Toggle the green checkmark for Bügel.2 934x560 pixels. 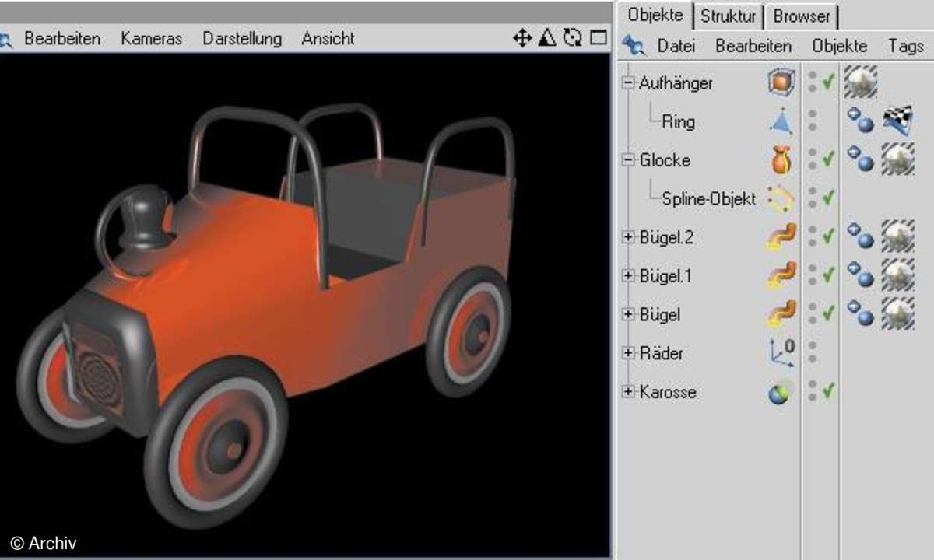828,236
